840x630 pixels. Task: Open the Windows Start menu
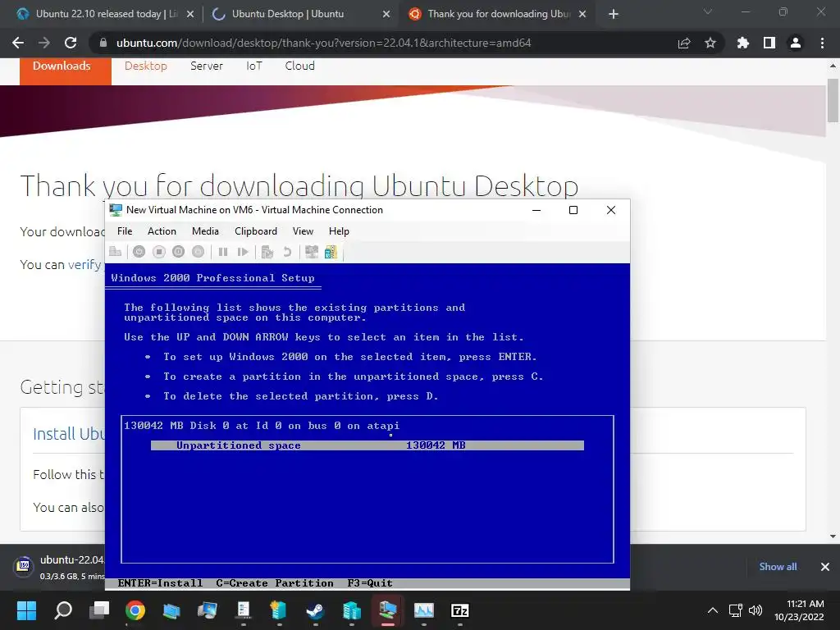point(26,610)
